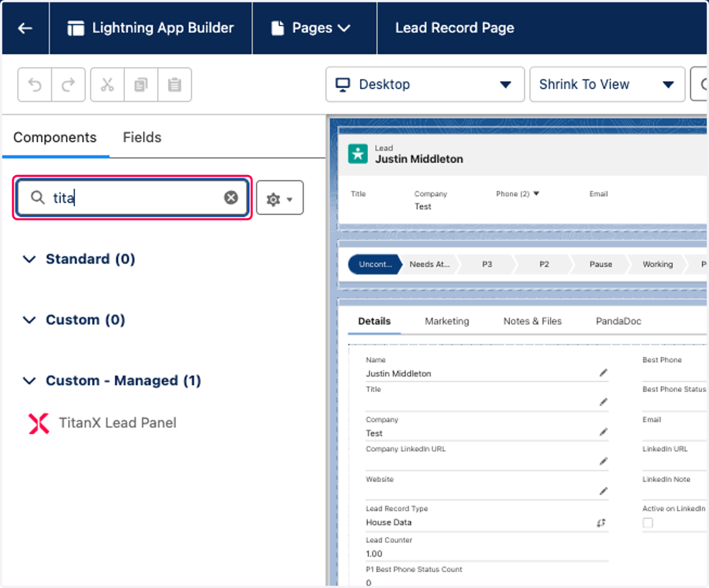Toggle the Active on LinkedIn checkbox
Screen dimensions: 709x588
[648, 522]
